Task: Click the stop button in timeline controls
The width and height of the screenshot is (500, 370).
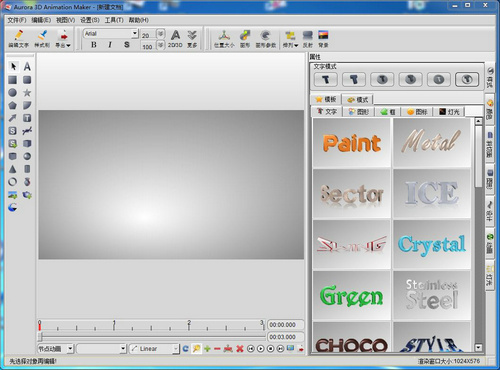Action: (271, 349)
